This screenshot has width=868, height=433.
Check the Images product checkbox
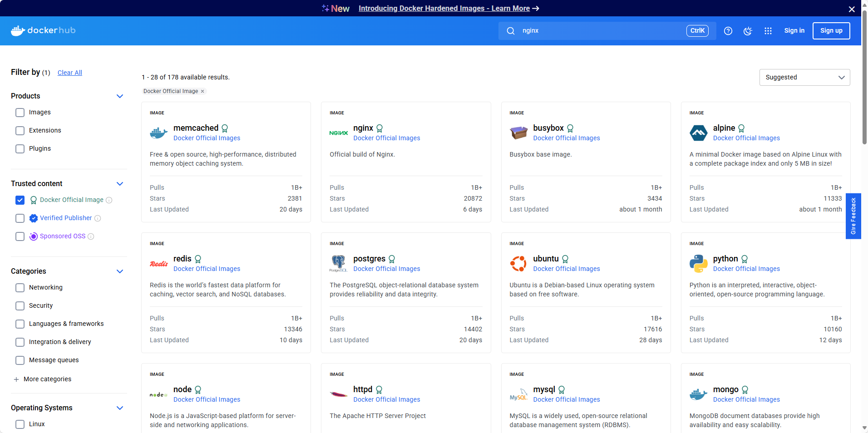(x=20, y=113)
